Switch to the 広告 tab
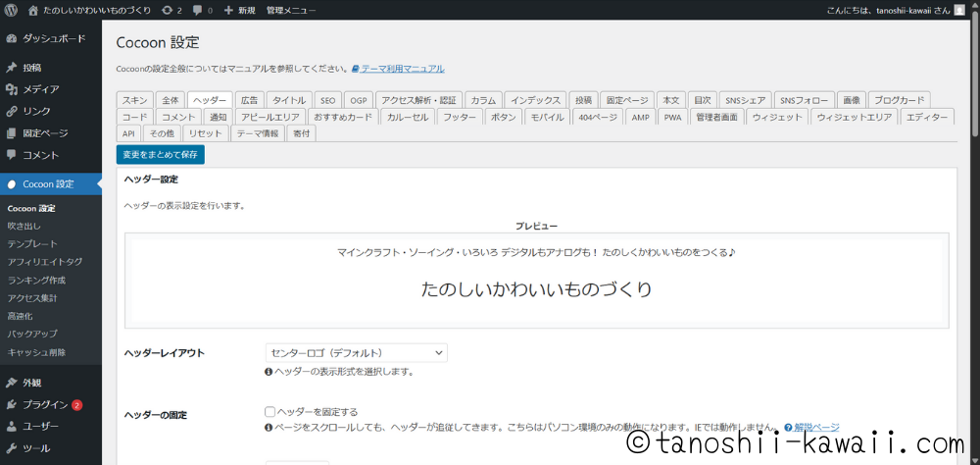 [x=249, y=100]
